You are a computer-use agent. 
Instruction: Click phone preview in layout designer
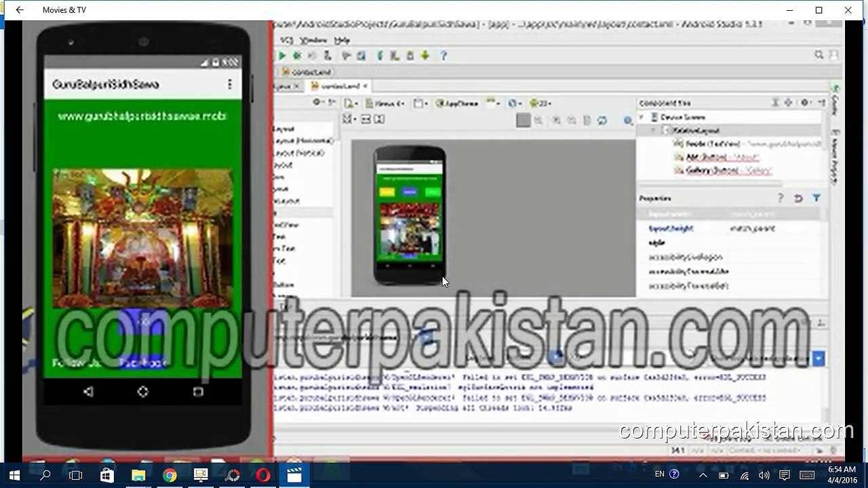tap(410, 215)
